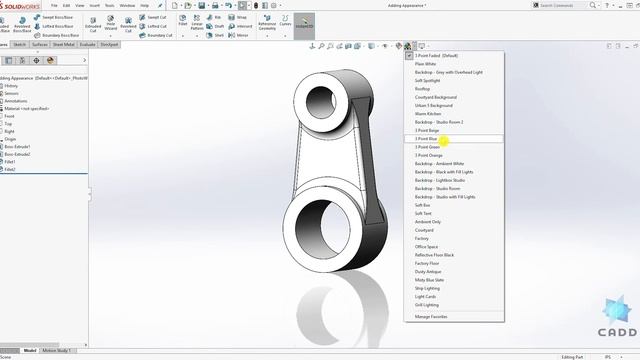The image size is (640, 360).
Task: Open the Tools menu
Action: click(x=109, y=6)
